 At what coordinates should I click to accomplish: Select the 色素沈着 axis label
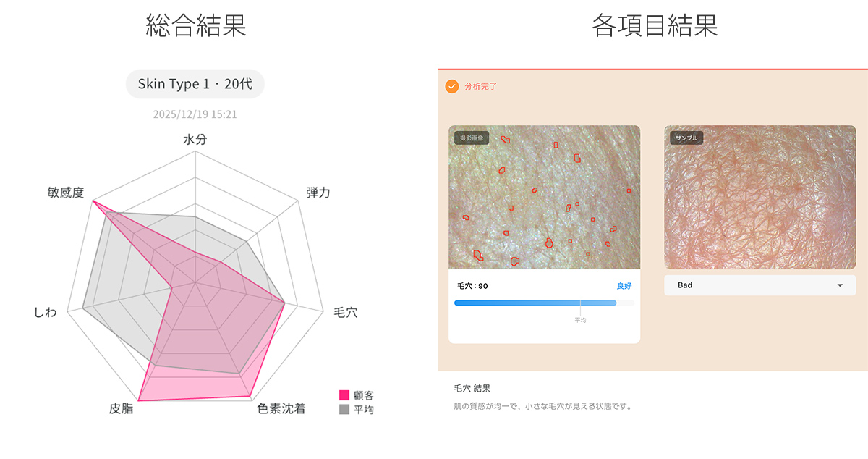[281, 409]
